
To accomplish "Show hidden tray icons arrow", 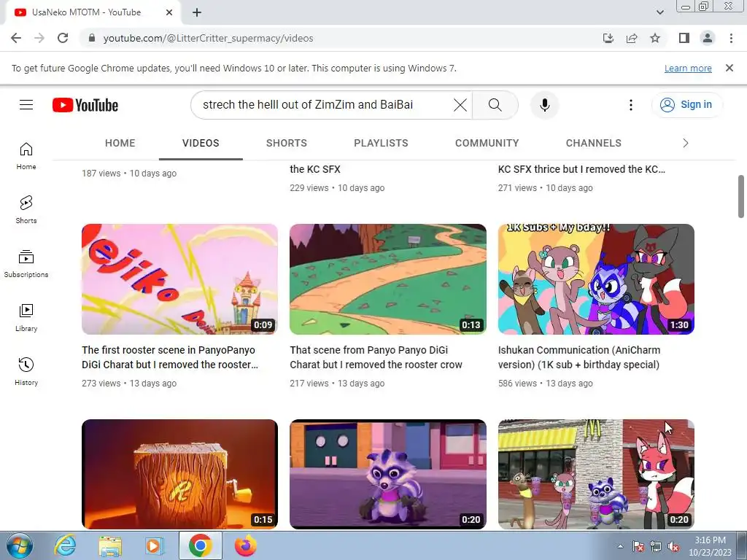I will click(620, 547).
